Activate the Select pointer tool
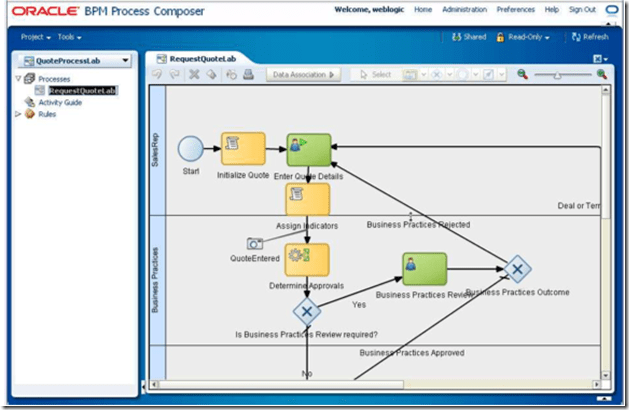Image resolution: width=629 pixels, height=410 pixels. click(375, 75)
